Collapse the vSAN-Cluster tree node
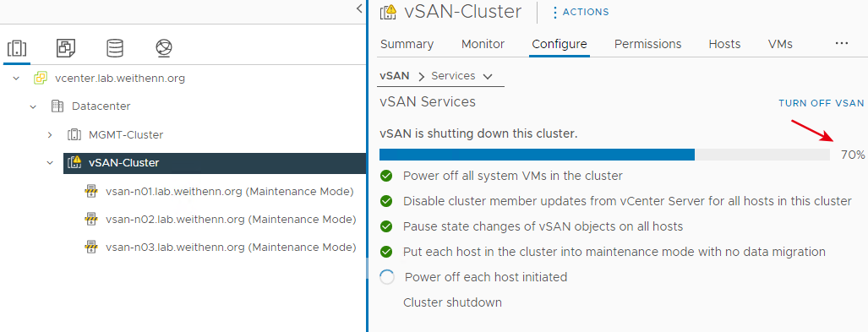This screenshot has height=332, width=868. coord(50,163)
